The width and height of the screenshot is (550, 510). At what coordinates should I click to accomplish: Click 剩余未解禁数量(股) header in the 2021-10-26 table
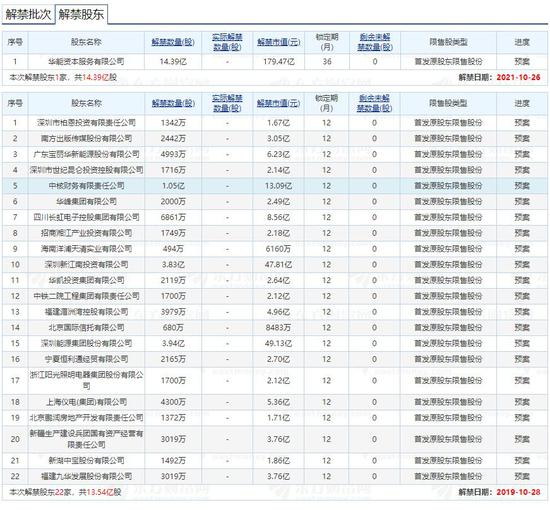[375, 42]
